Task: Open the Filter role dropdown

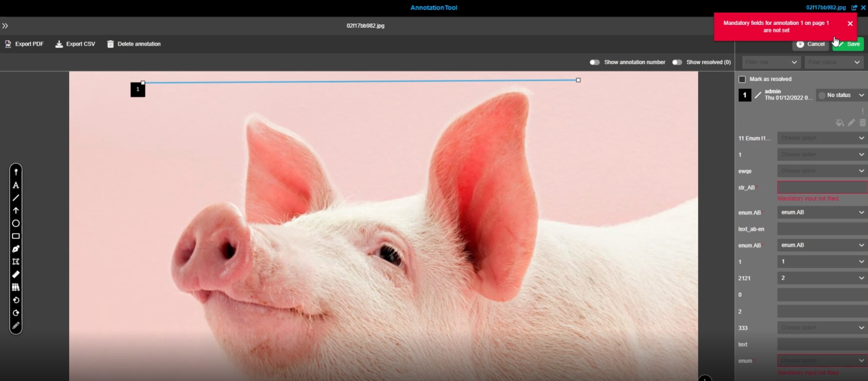Action: coord(771,62)
